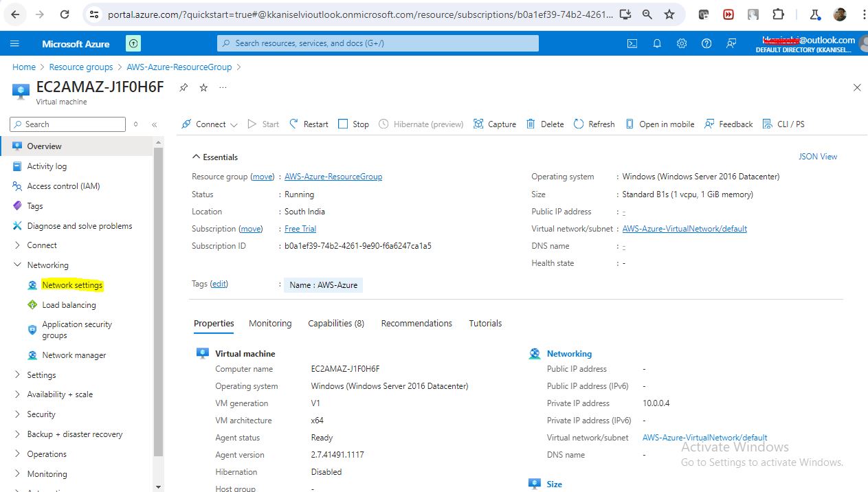Expand the Settings menu group
868x492 pixels.
point(18,375)
